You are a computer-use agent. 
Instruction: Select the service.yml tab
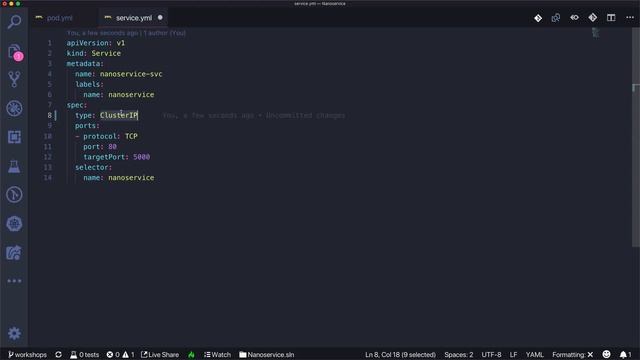[x=133, y=18]
